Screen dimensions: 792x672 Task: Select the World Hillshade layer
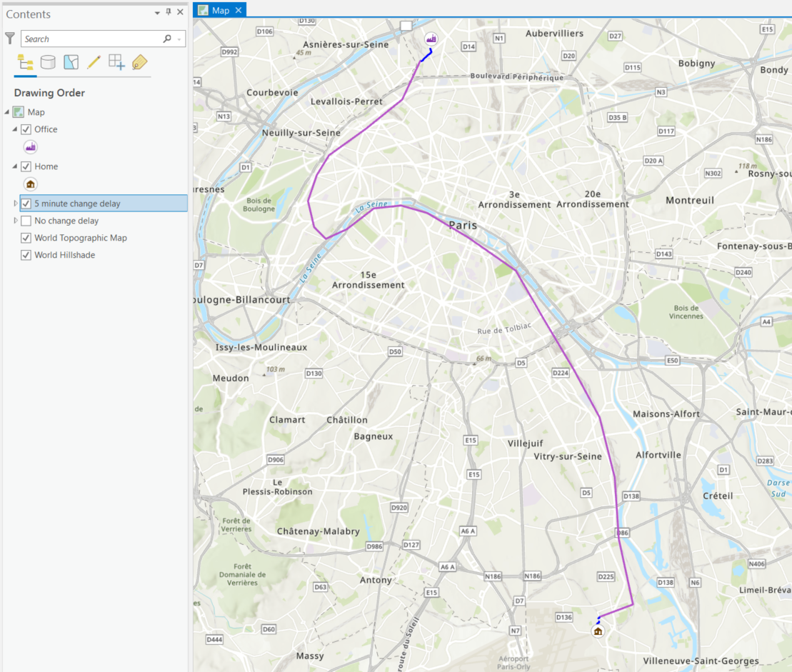[65, 255]
